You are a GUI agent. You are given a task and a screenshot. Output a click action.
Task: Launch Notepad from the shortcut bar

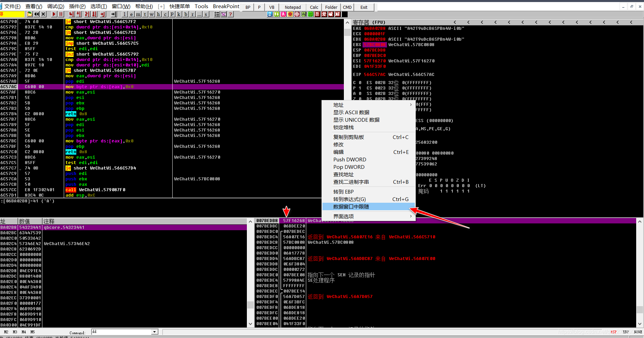pyautogui.click(x=293, y=7)
